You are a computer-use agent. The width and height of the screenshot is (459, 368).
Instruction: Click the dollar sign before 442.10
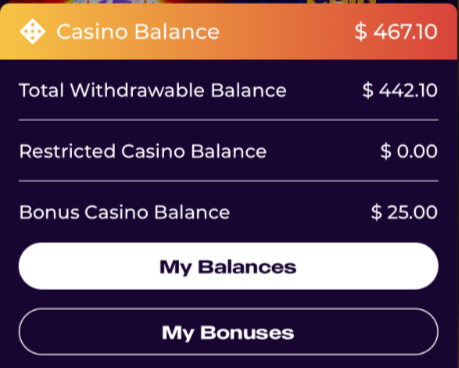(368, 90)
